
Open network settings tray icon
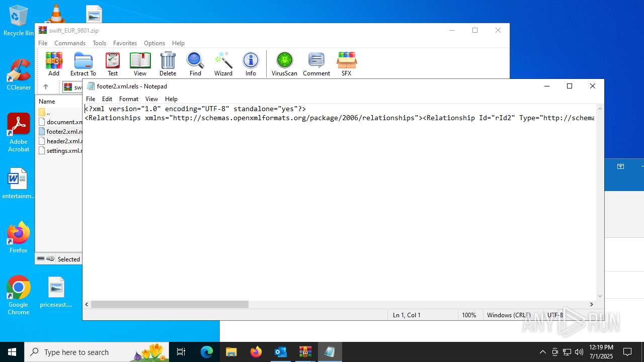(567, 352)
